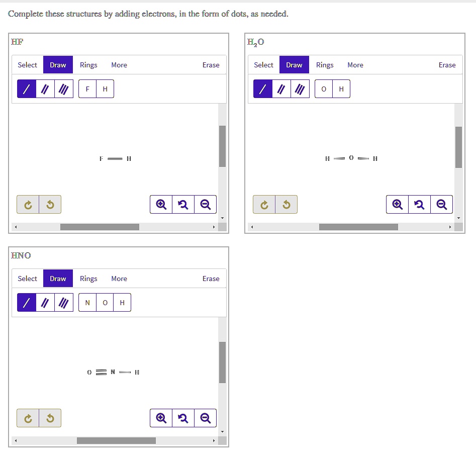
Task: Click Erase in the H2O panel
Action: [447, 65]
